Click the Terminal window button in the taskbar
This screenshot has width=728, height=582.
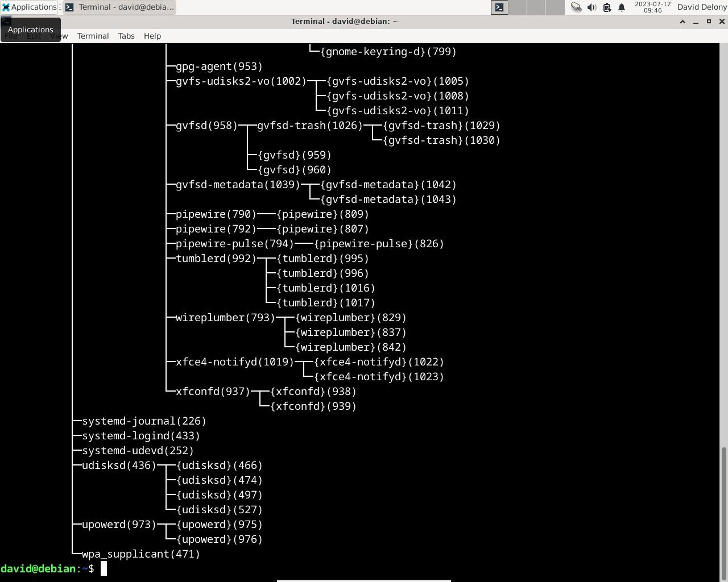(119, 7)
